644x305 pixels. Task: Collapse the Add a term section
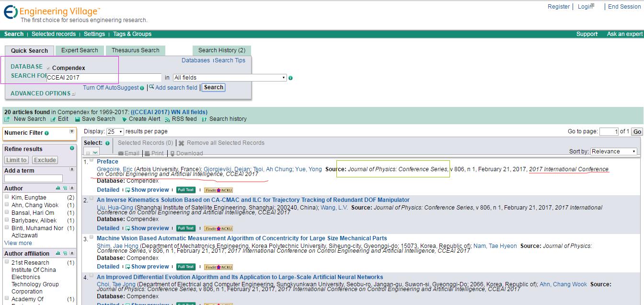[72, 170]
